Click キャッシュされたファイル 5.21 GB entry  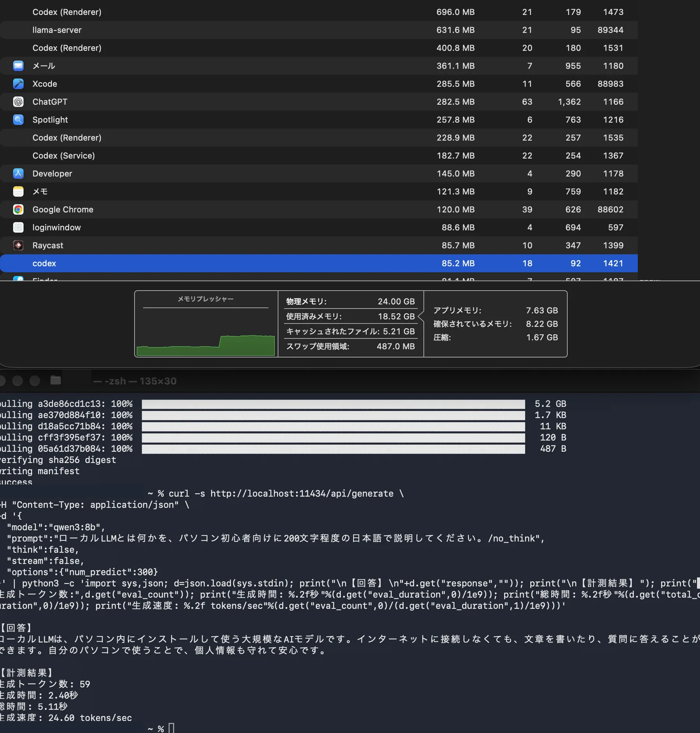pos(350,331)
